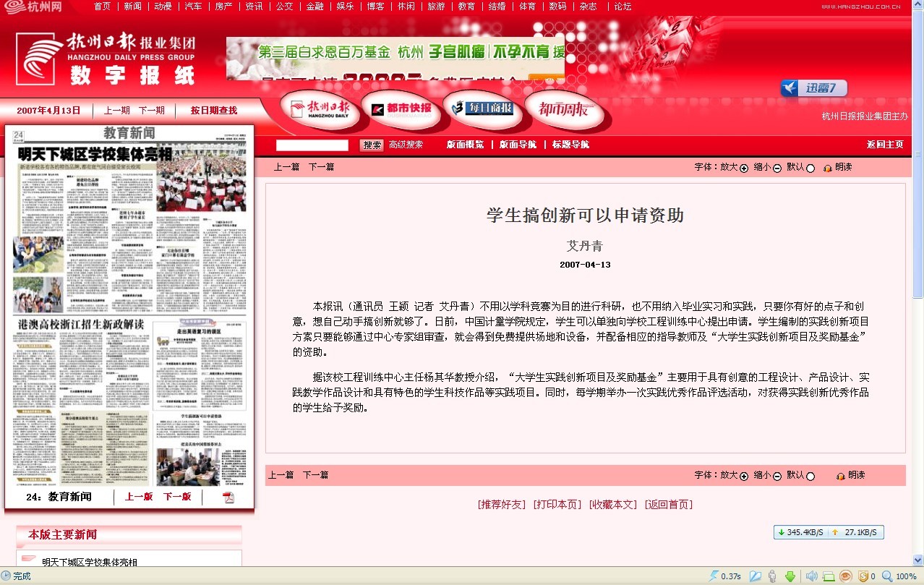Click the Xunlei 7 (迅雷7) bird logo

click(x=790, y=88)
